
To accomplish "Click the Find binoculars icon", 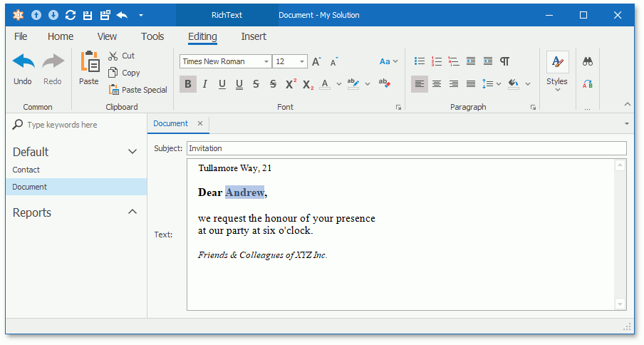I will [588, 61].
